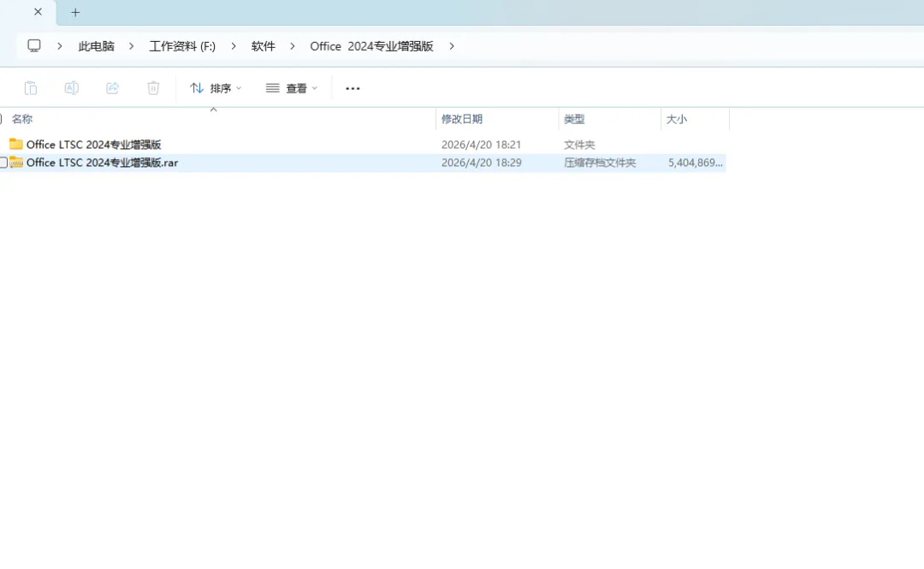The height and width of the screenshot is (569, 924).
Task: Navigate to 软件 folder breadcrumb
Action: tap(263, 46)
